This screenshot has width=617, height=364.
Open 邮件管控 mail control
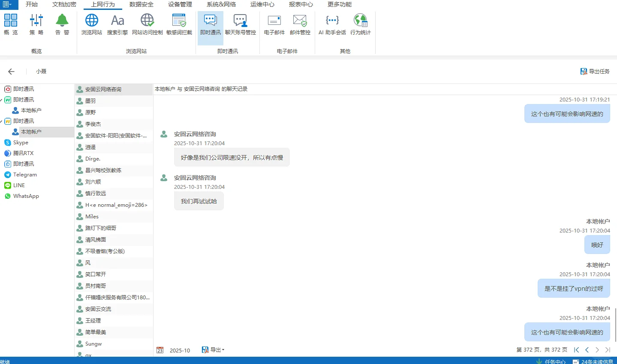[x=300, y=24]
